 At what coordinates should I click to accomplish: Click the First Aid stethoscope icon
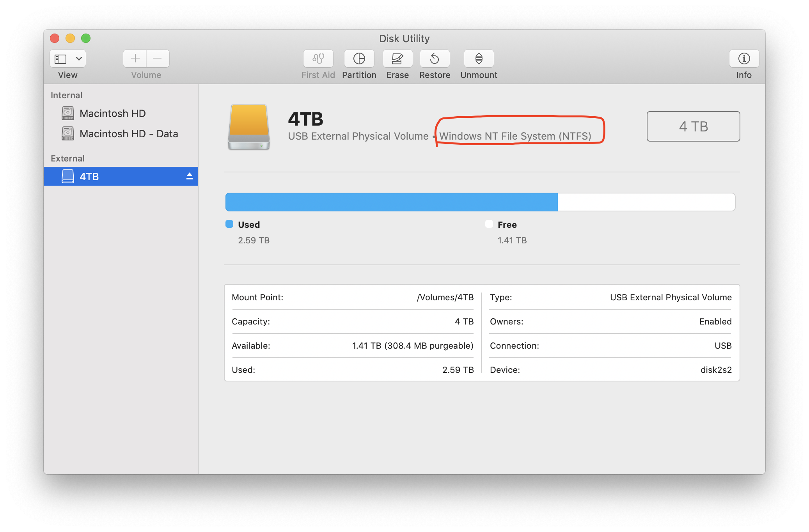click(x=318, y=59)
